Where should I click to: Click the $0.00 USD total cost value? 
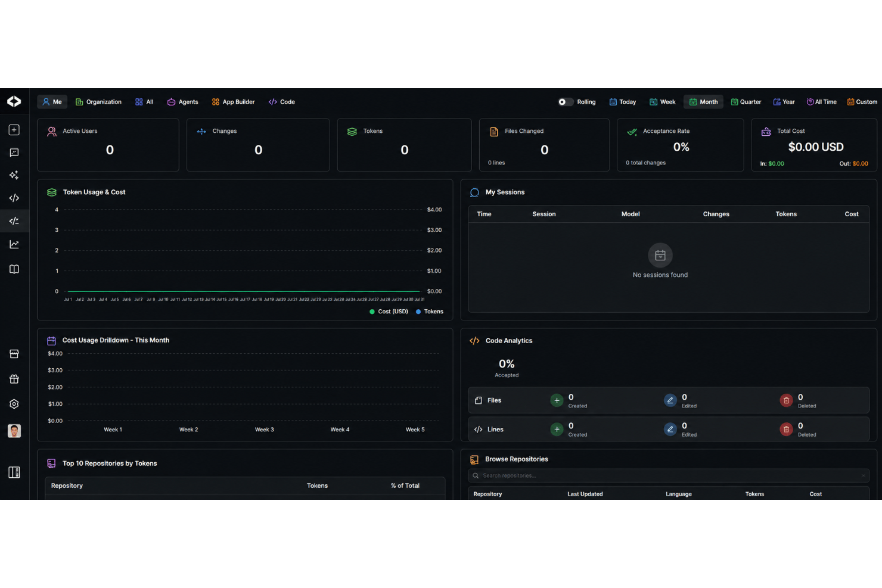(x=816, y=147)
